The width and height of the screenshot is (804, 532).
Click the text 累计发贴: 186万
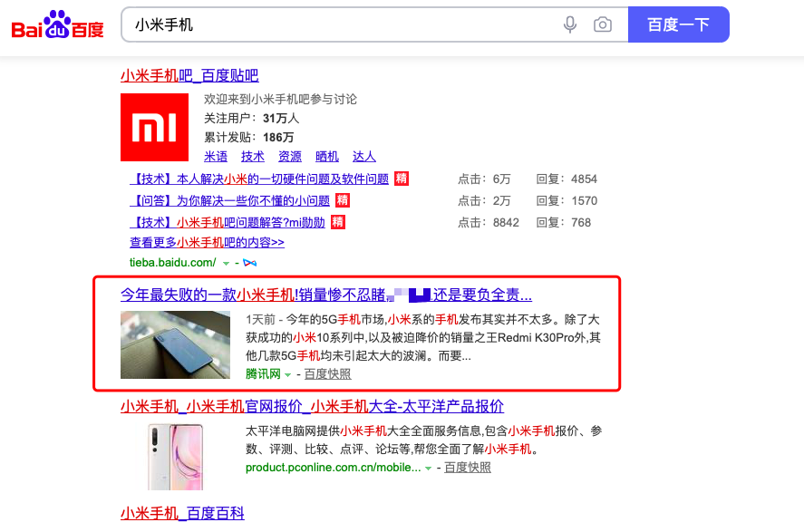248,138
